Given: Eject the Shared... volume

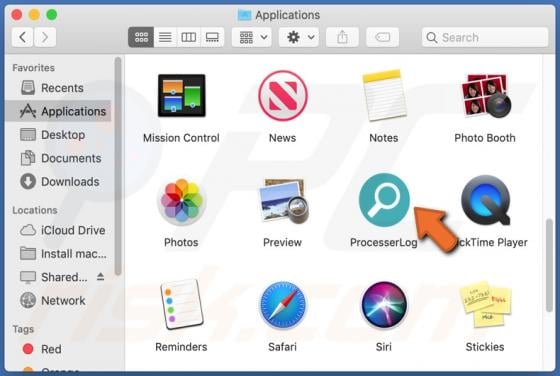Looking at the screenshot, I should pyautogui.click(x=100, y=277).
